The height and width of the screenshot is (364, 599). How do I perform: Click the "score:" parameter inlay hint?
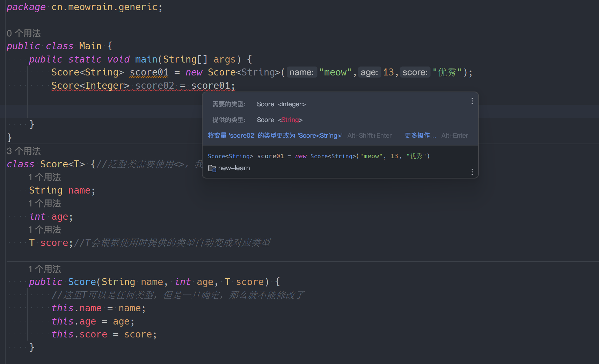pyautogui.click(x=415, y=72)
